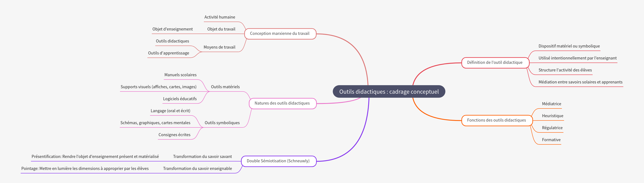Click the 'Objet du travail' subtopic

221,29
